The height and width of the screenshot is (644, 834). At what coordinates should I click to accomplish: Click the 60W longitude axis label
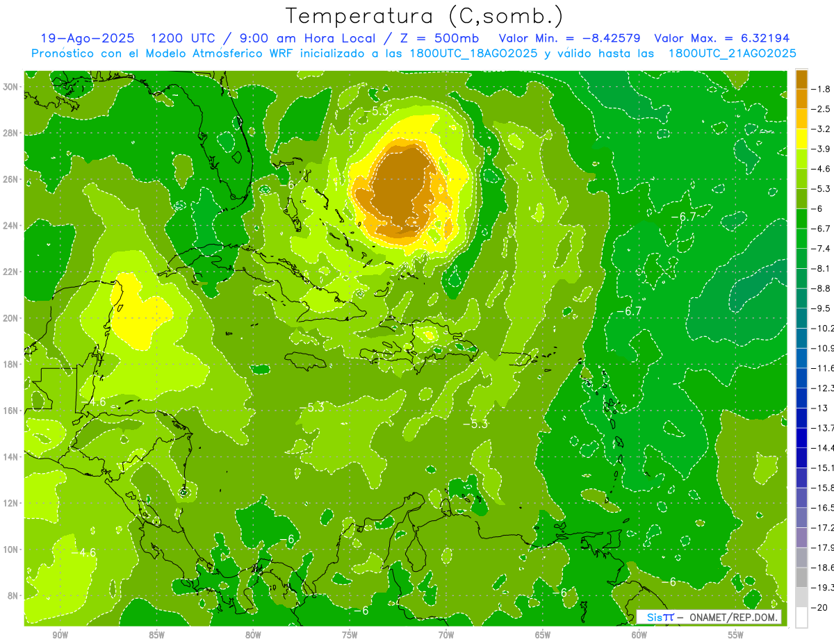click(639, 635)
